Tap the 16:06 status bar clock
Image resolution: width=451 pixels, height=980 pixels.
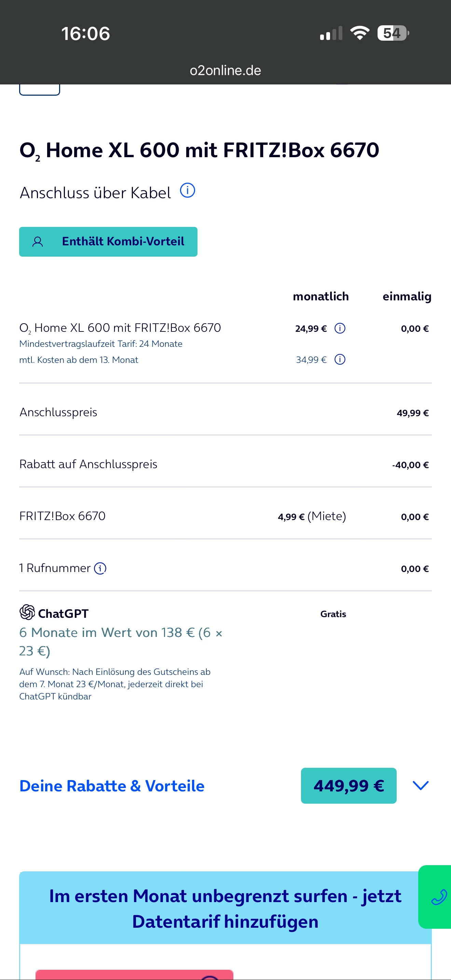tap(85, 33)
